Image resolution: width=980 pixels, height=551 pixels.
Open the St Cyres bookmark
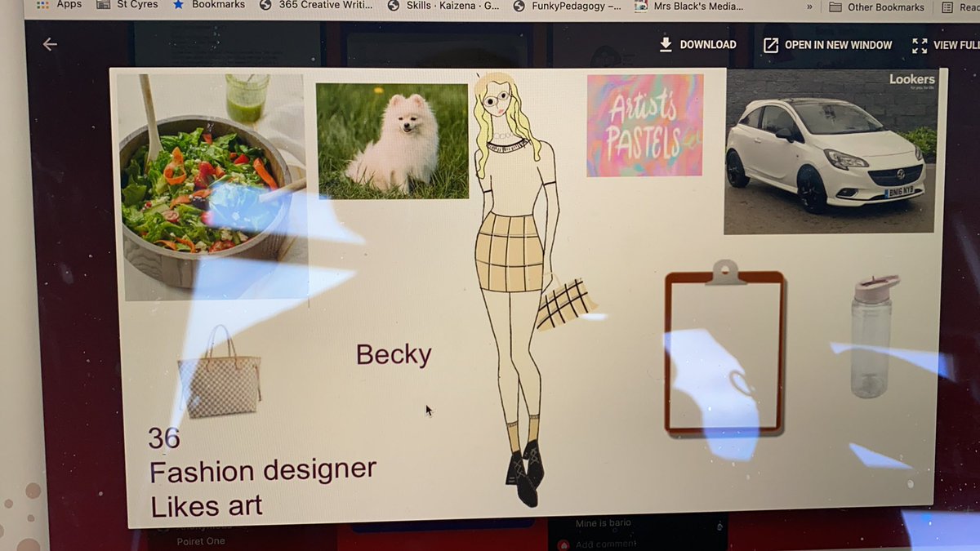tap(127, 5)
